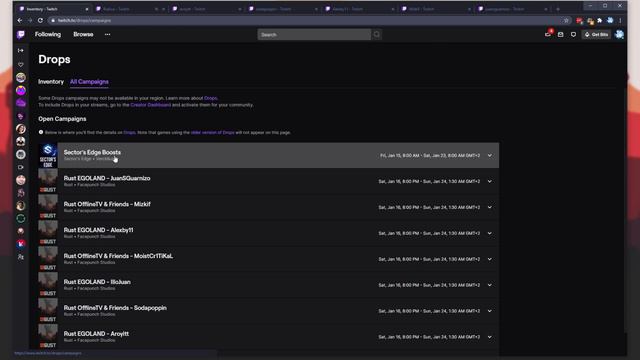
Task: Click the search magnifier button
Action: (x=376, y=35)
